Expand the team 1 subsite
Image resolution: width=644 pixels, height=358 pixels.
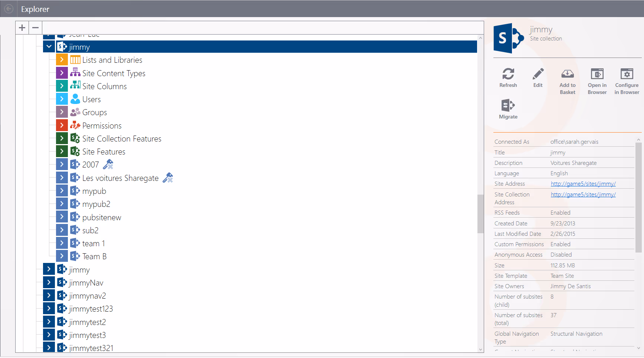pos(62,243)
